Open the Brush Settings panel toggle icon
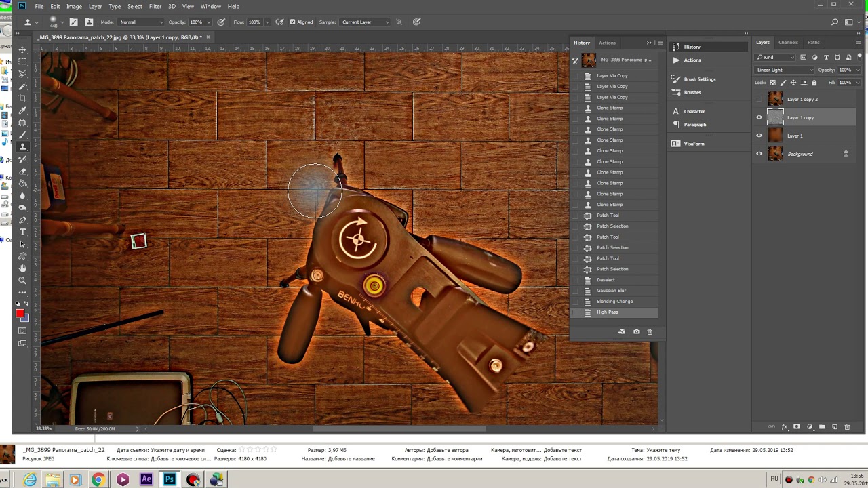This screenshot has height=488, width=868. (73, 22)
